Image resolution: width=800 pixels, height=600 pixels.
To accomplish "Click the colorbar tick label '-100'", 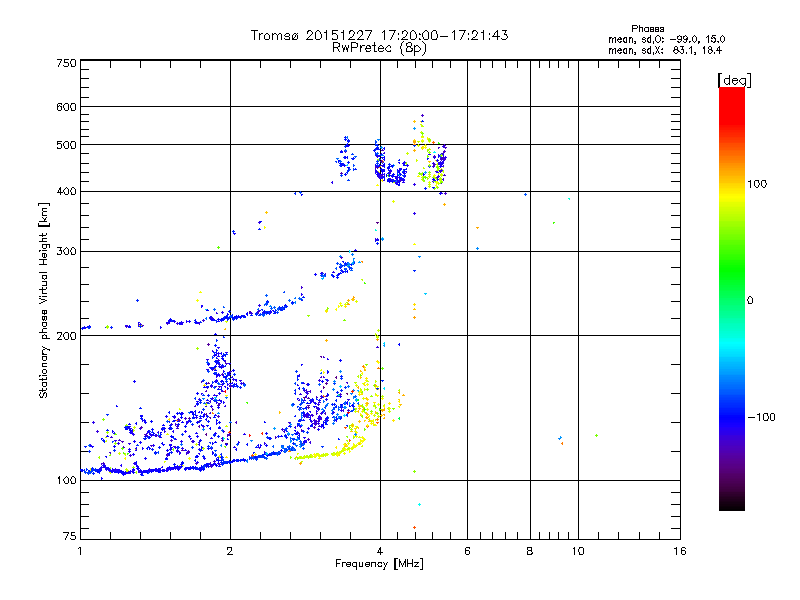I will [x=761, y=417].
